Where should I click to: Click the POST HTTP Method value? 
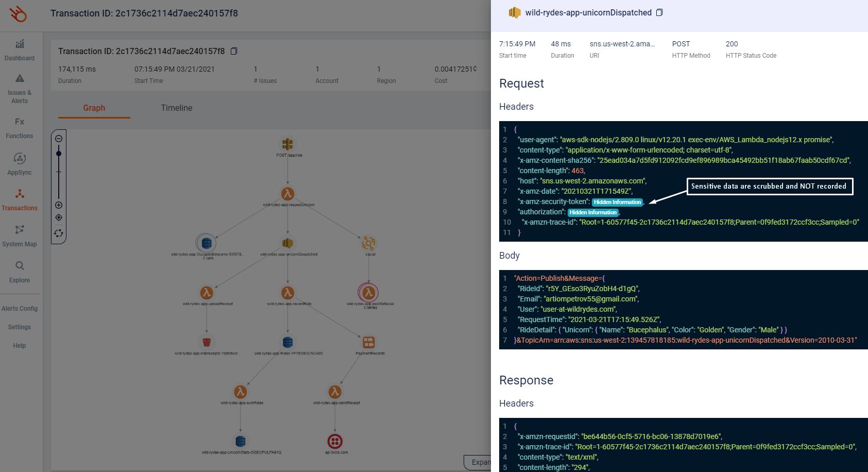(x=681, y=44)
